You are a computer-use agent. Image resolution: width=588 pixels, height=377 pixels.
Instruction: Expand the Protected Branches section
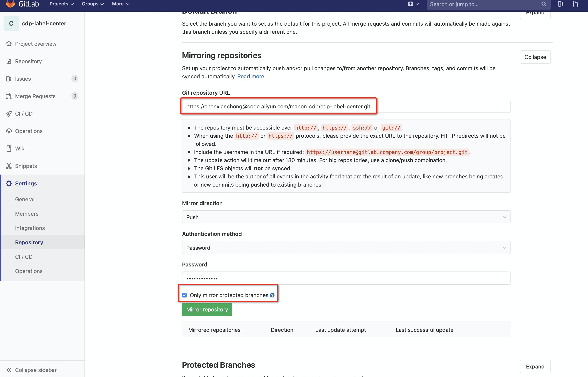click(x=535, y=367)
